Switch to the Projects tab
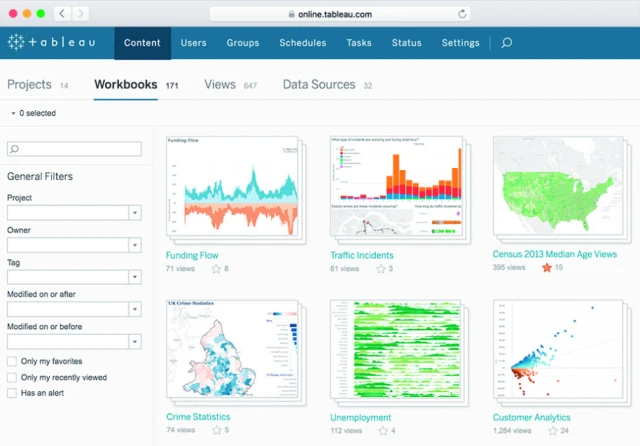The image size is (640, 446). coord(38,84)
